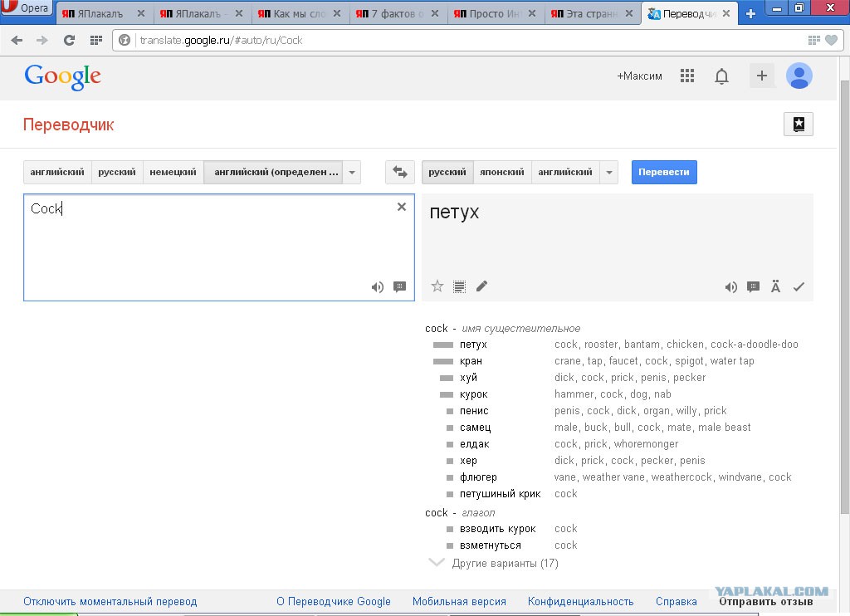
Task: Click the translation word курок
Action: (x=474, y=394)
